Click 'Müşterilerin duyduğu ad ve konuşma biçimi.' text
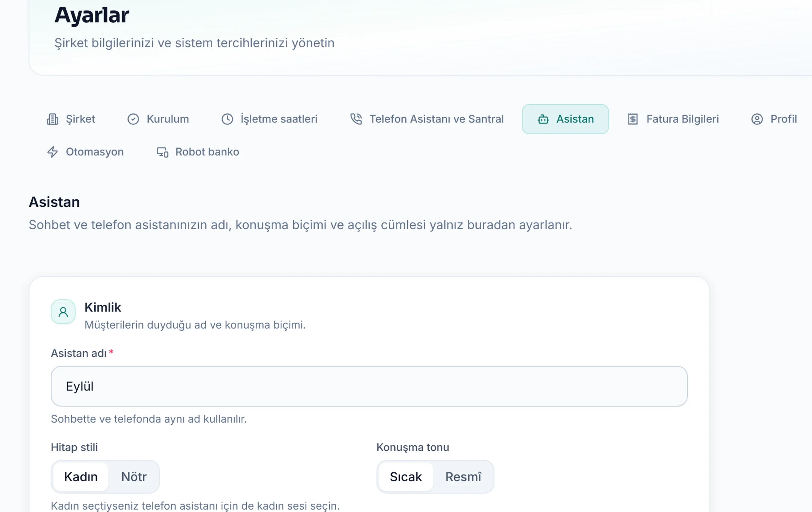 [x=195, y=325]
